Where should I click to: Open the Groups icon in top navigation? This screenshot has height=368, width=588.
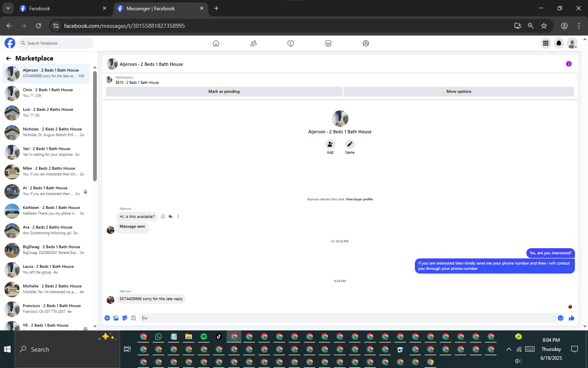point(366,43)
